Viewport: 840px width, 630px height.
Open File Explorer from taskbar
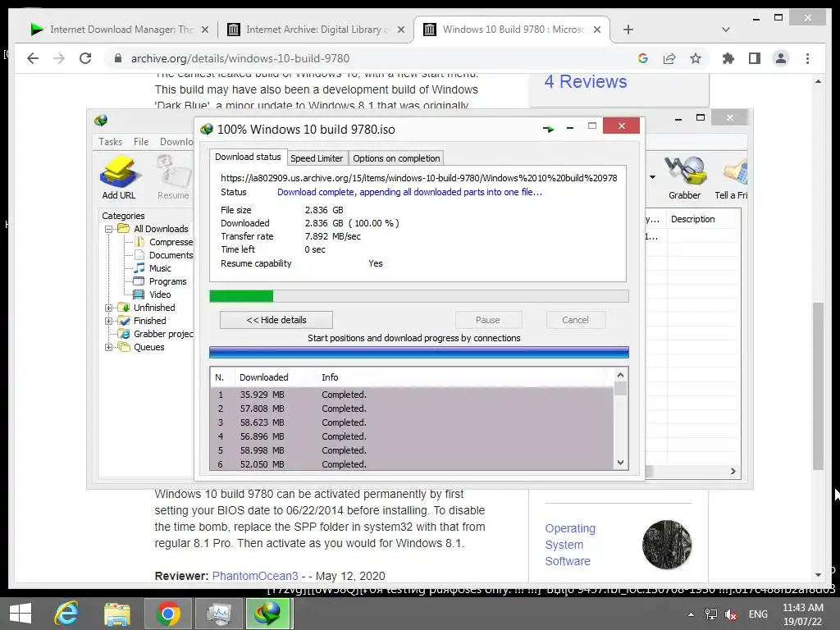pyautogui.click(x=116, y=614)
